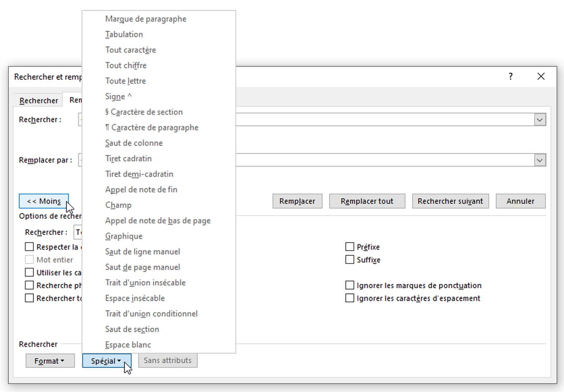Screen dimensions: 564x392
Task: Choose "Saut de section" at the bottom
Action: (133, 329)
